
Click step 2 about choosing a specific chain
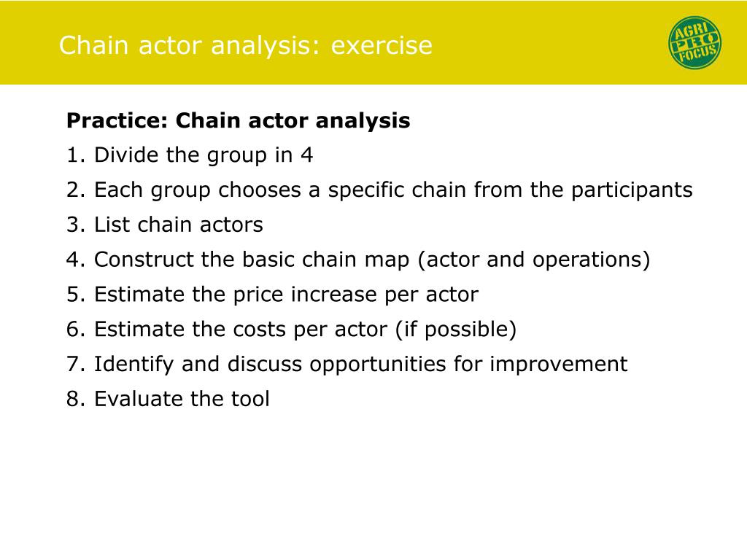(x=379, y=190)
